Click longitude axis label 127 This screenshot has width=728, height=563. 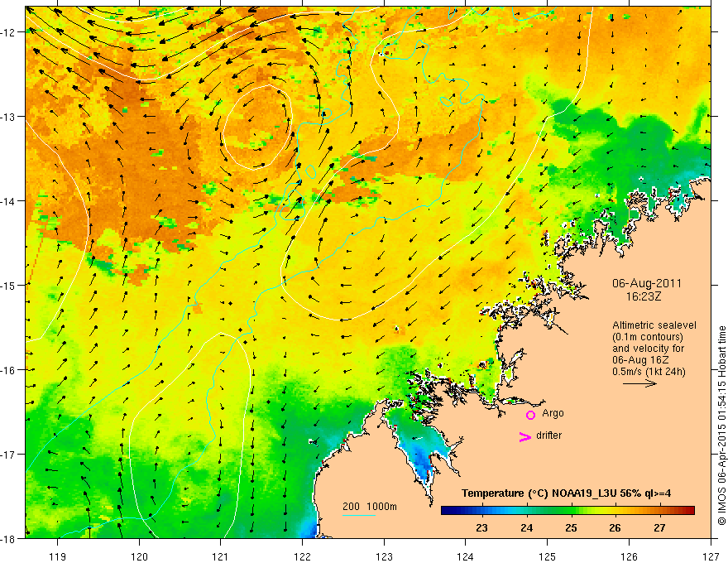click(711, 556)
